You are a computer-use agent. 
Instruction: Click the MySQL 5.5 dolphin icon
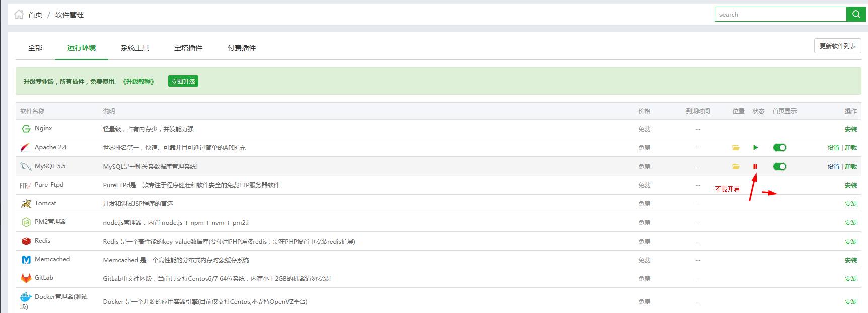pos(26,166)
